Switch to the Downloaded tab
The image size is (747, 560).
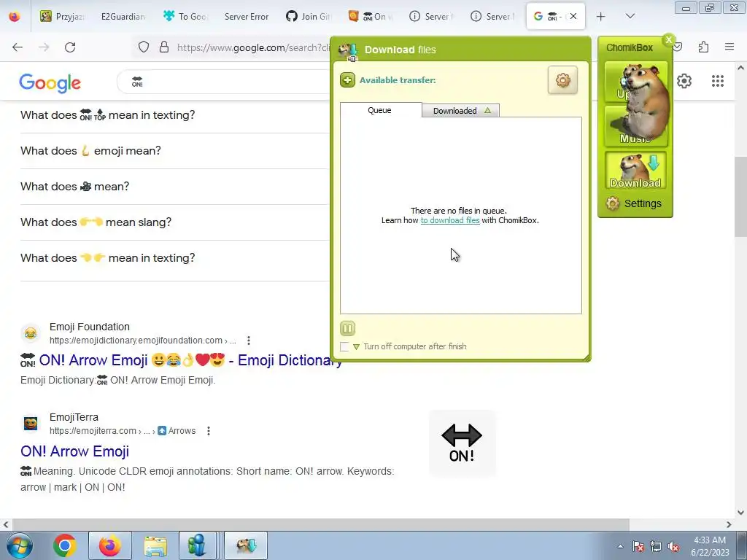point(460,111)
